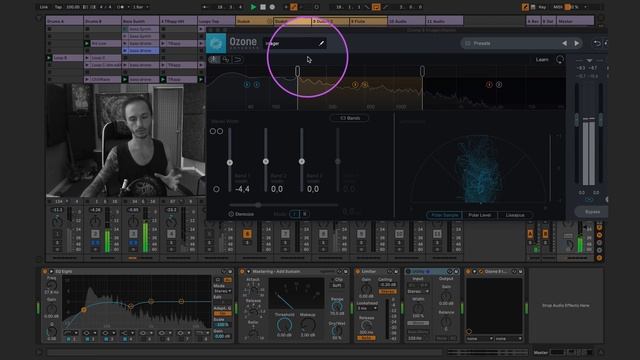Open second 'none' dropdown in Ozone device
Image resolution: width=640 pixels, height=360 pixels.
[509, 339]
